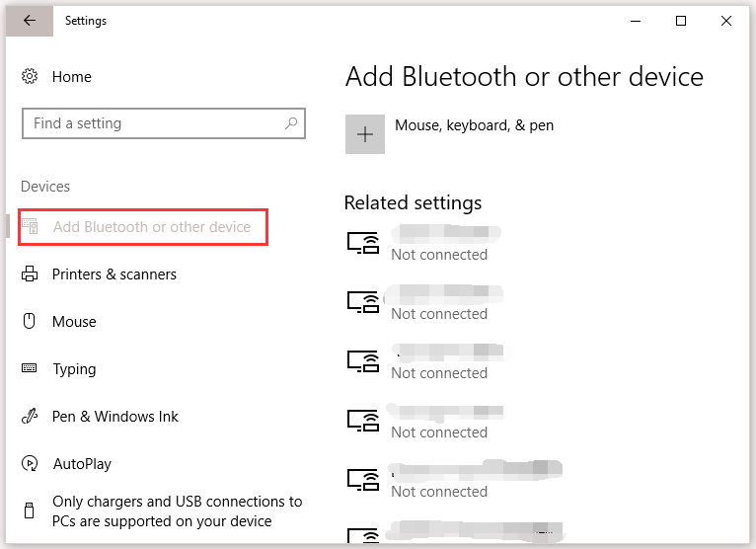756x549 pixels.
Task: Select the Mouse, keyboard, & pen label
Action: pyautogui.click(x=474, y=125)
